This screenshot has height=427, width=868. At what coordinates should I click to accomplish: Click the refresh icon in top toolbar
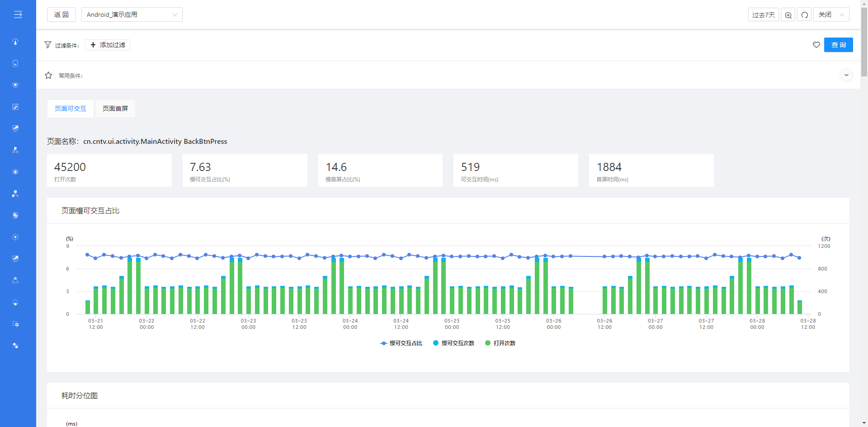(804, 15)
